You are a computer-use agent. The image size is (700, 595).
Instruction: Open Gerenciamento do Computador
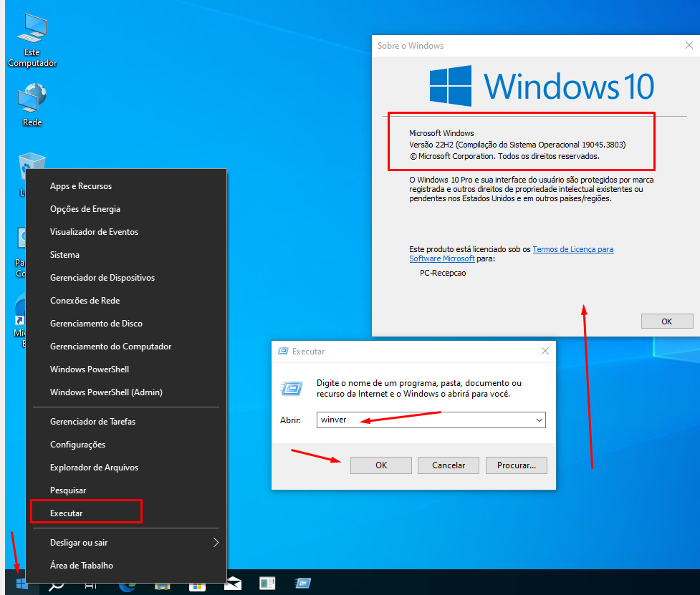click(126, 346)
